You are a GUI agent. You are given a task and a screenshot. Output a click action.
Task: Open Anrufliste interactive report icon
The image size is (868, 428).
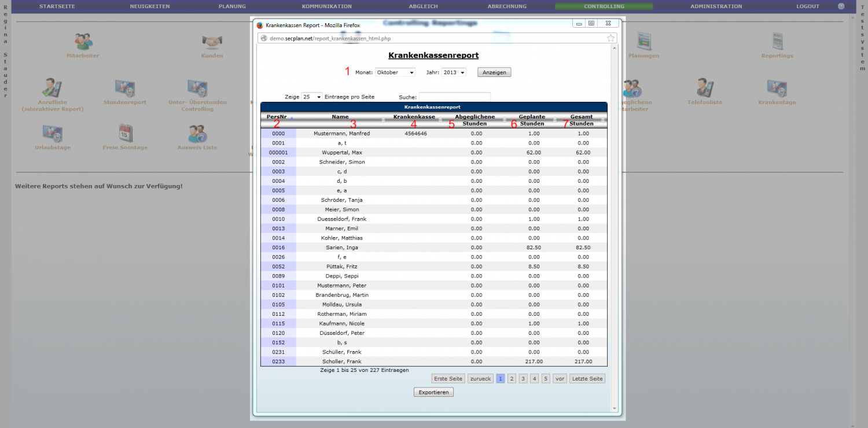pyautogui.click(x=53, y=88)
